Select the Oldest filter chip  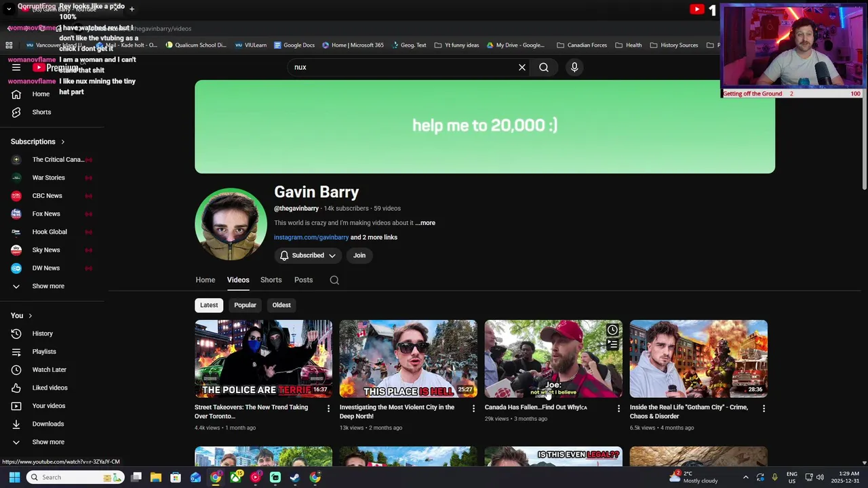(x=281, y=305)
